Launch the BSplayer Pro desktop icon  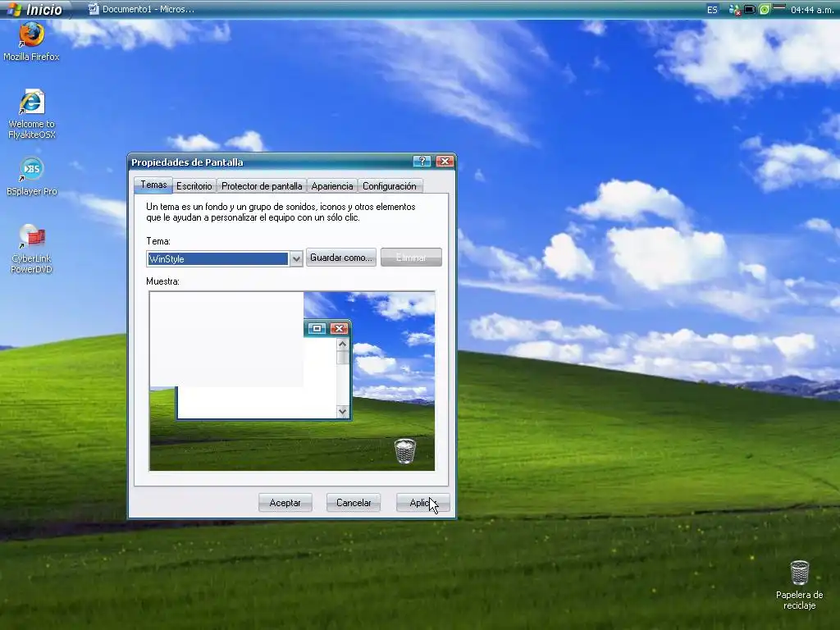point(32,176)
